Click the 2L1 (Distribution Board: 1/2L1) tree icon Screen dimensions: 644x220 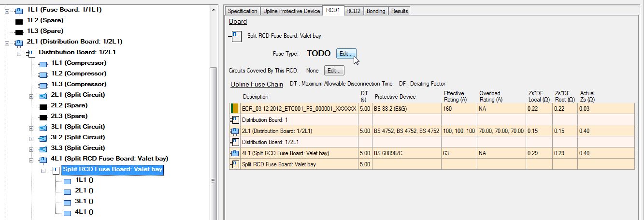click(x=19, y=43)
